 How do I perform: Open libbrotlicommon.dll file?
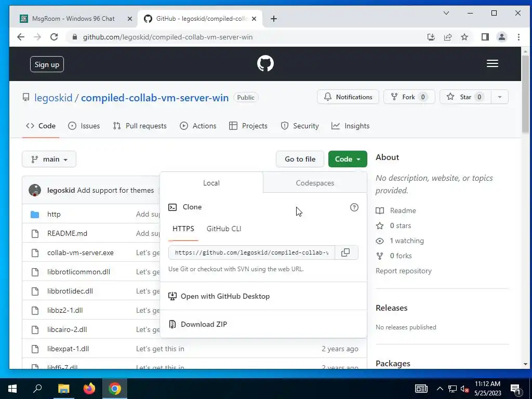(x=78, y=272)
